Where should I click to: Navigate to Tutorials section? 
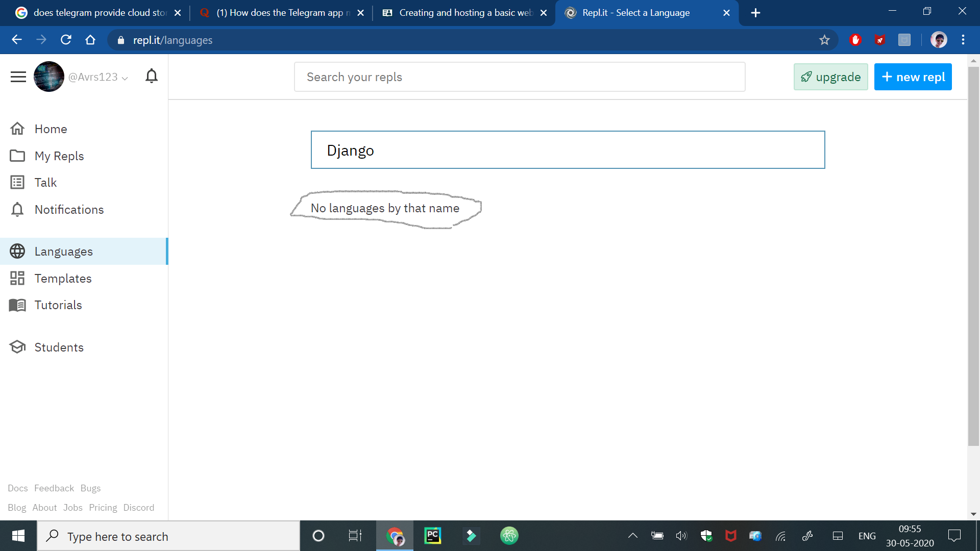tap(59, 305)
